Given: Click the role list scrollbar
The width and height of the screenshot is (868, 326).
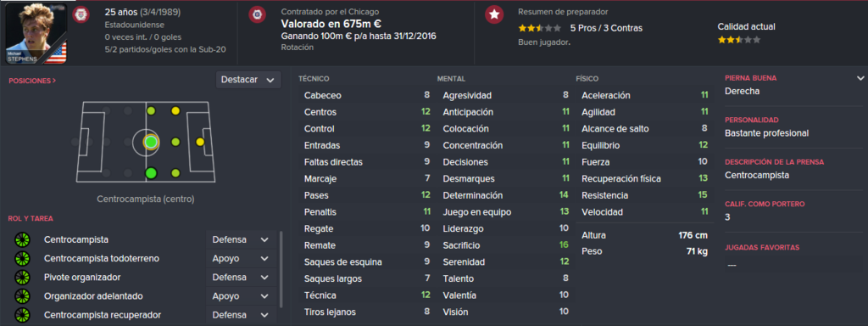Looking at the screenshot, I should pos(281,269).
